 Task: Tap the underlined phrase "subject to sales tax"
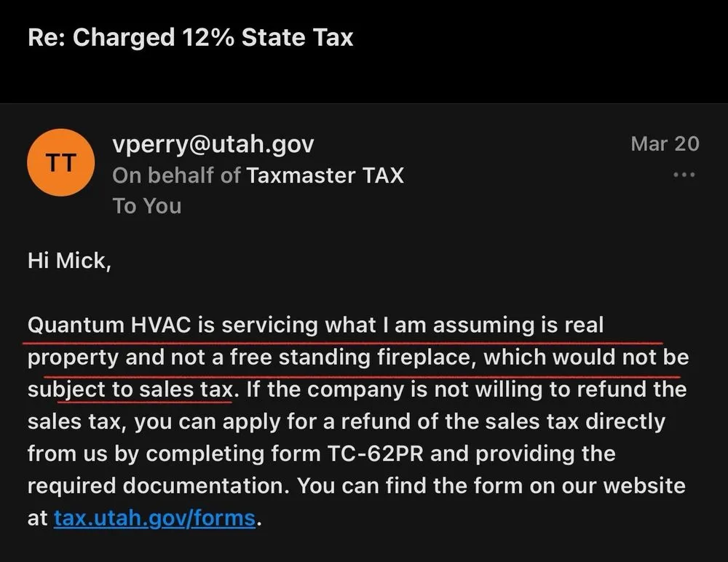130,389
